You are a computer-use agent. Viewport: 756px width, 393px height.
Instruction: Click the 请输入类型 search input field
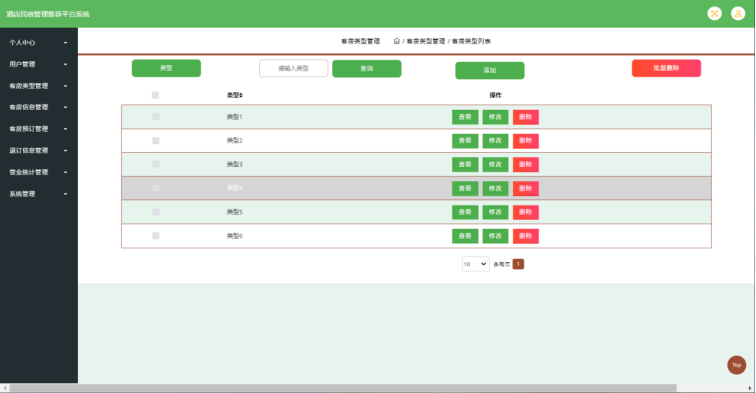[294, 68]
